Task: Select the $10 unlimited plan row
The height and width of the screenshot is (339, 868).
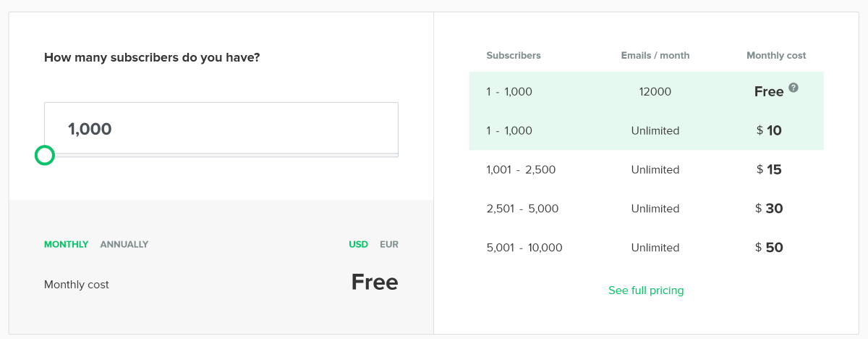Action: coord(646,131)
